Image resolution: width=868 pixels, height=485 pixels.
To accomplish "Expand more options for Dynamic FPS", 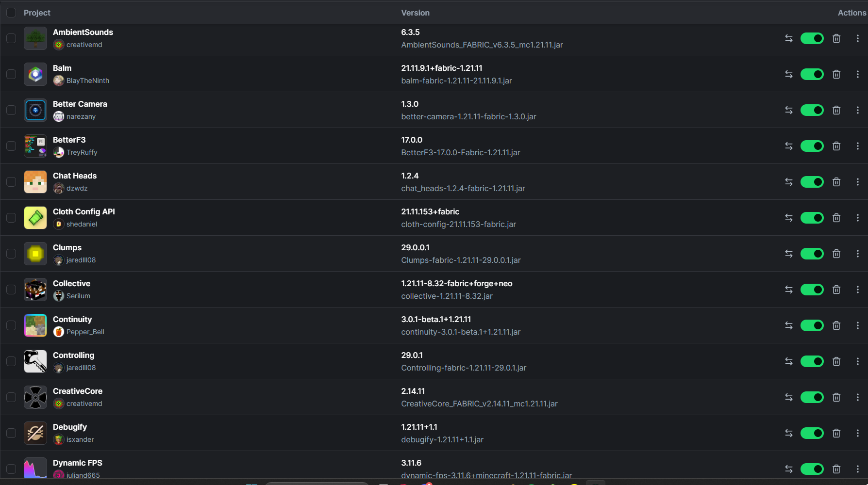I will (858, 469).
